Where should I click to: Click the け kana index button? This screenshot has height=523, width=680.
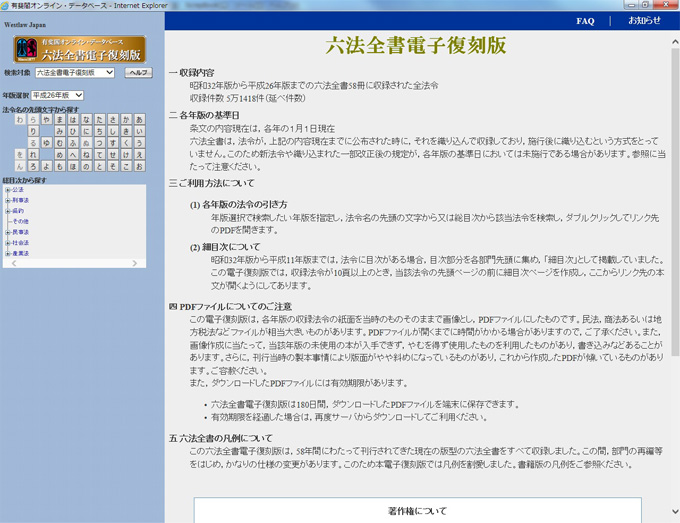tap(126, 155)
